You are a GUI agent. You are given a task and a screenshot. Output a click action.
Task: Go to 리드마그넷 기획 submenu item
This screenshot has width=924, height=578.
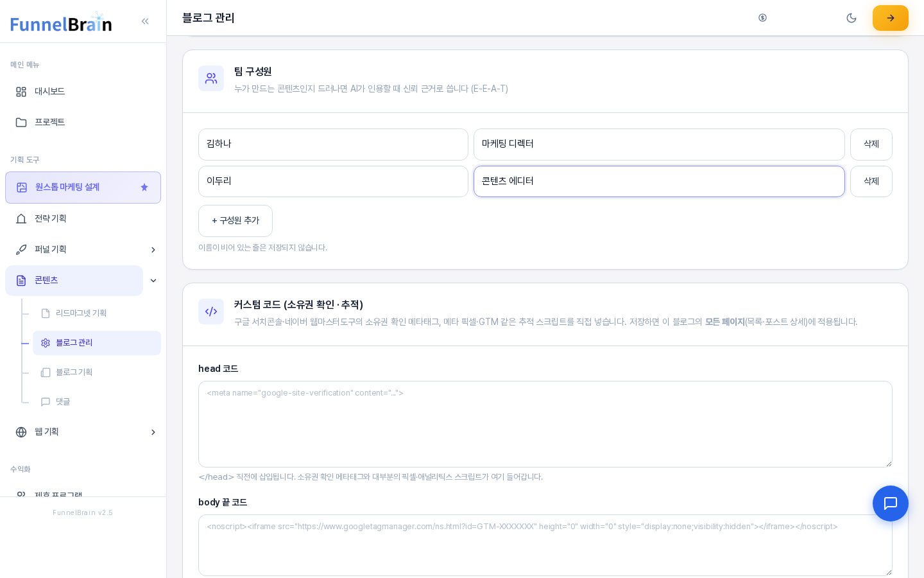click(x=97, y=313)
